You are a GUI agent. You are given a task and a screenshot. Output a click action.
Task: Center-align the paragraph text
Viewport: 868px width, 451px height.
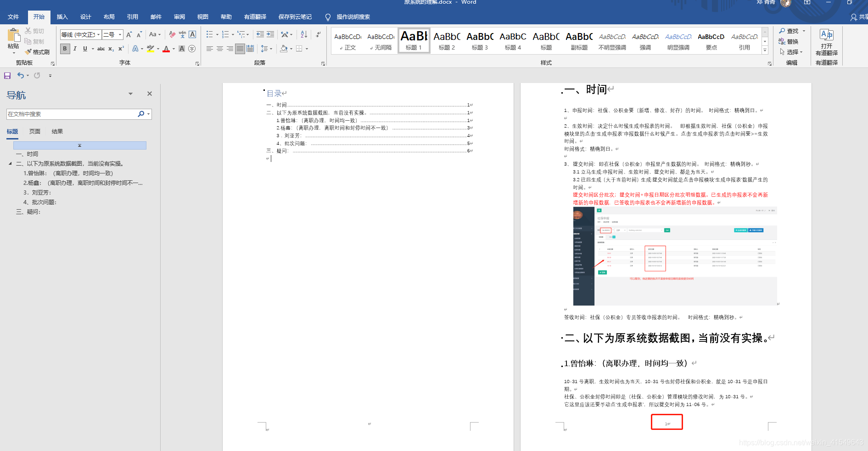[x=220, y=49]
